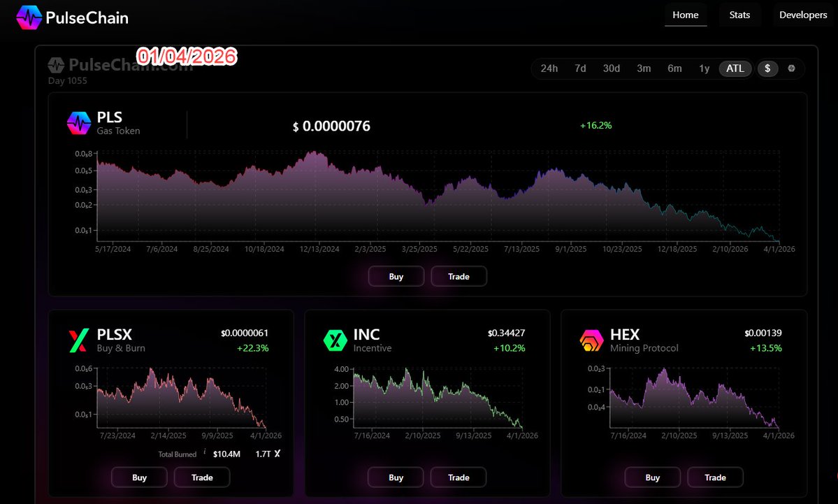Switch price display to PLS coin icon
This screenshot has height=504, width=838.
click(x=791, y=69)
